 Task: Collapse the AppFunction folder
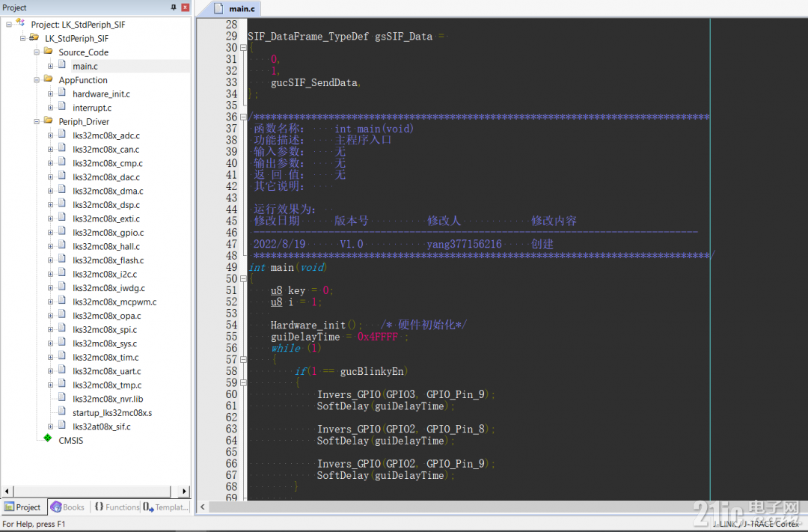point(37,80)
